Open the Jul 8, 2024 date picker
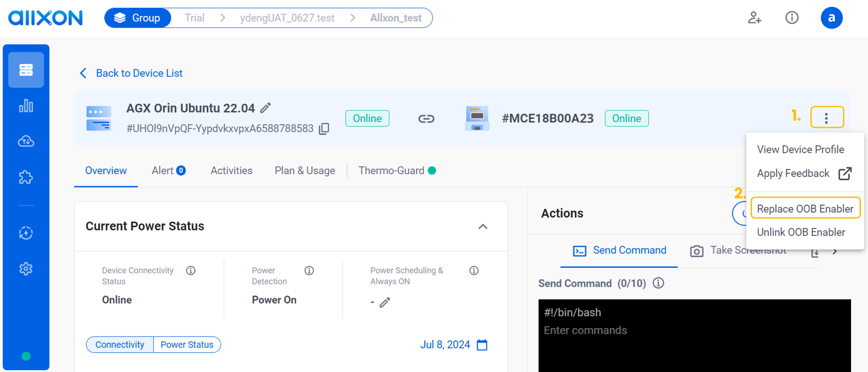This screenshot has height=372, width=868. tap(482, 345)
